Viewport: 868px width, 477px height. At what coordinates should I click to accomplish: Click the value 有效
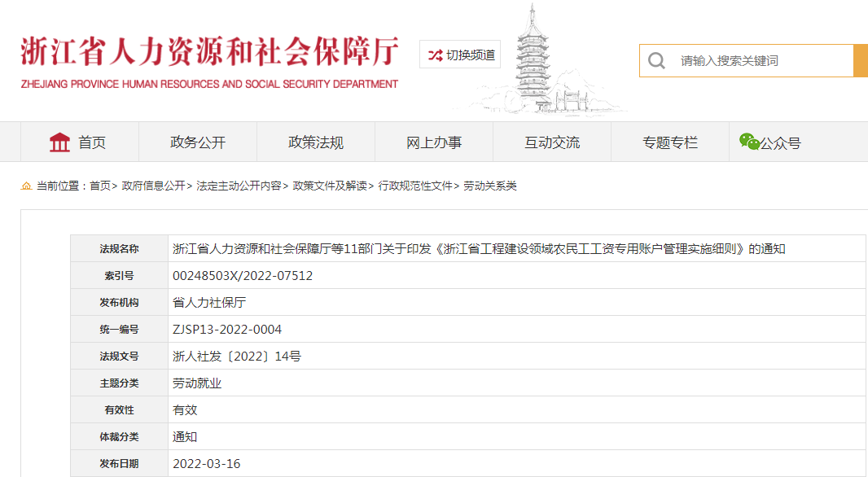pyautogui.click(x=185, y=409)
